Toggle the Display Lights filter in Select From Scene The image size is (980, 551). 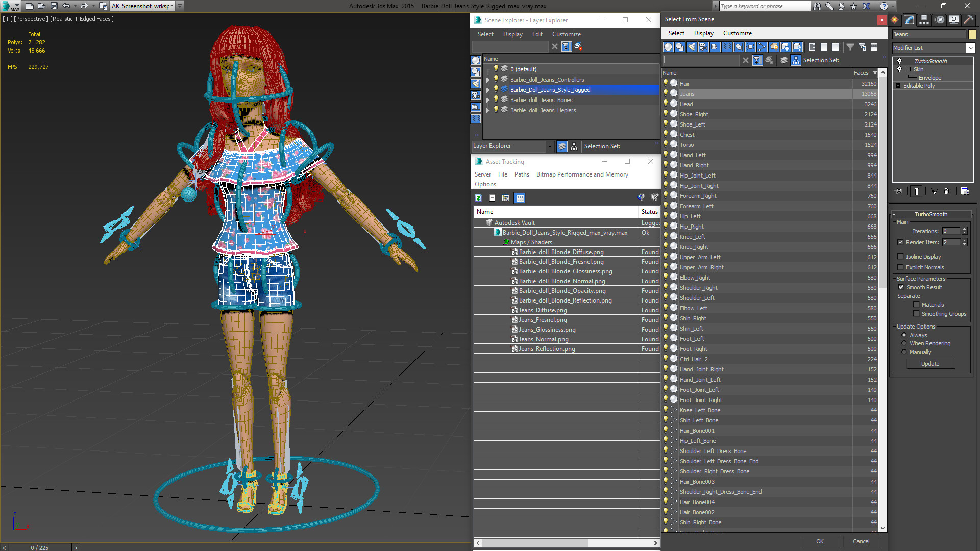[x=692, y=47]
